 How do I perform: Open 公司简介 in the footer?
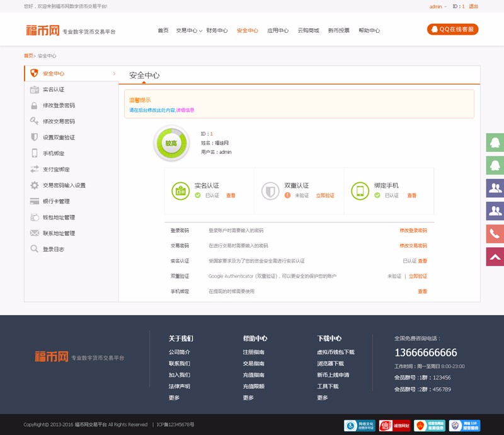180,352
